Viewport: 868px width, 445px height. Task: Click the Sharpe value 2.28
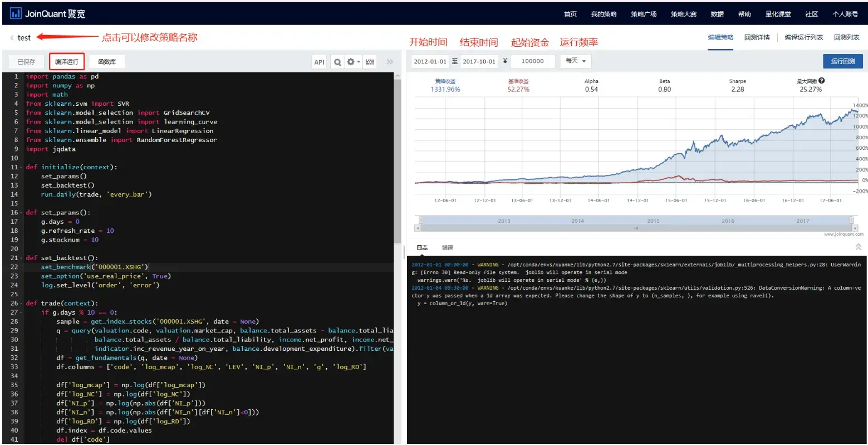coord(738,89)
